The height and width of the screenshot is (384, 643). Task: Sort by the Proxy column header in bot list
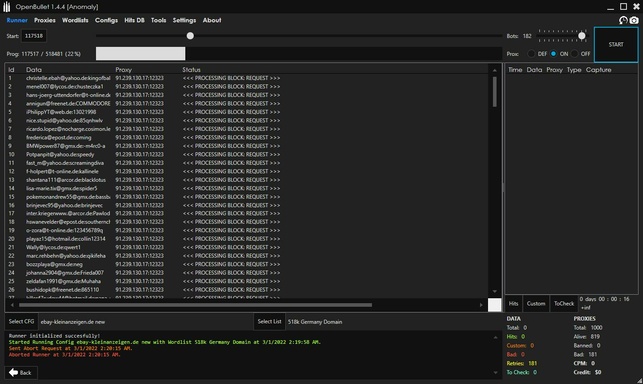(x=123, y=70)
